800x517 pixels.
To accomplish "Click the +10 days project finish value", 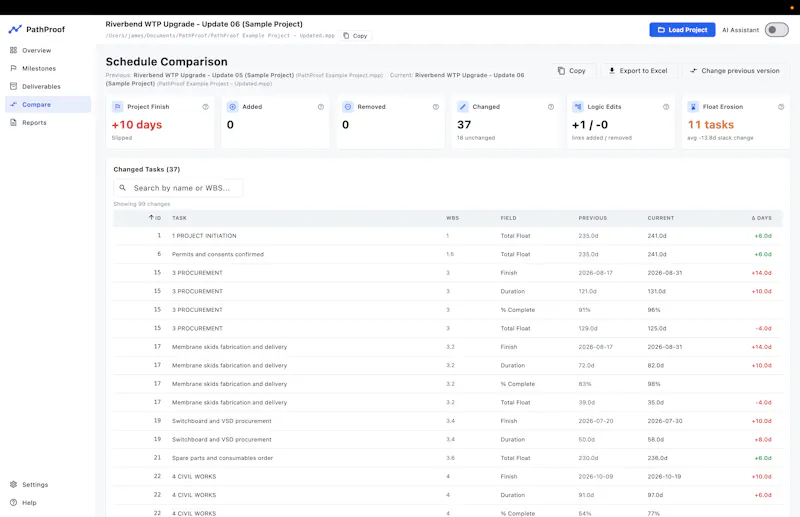I will point(137,125).
